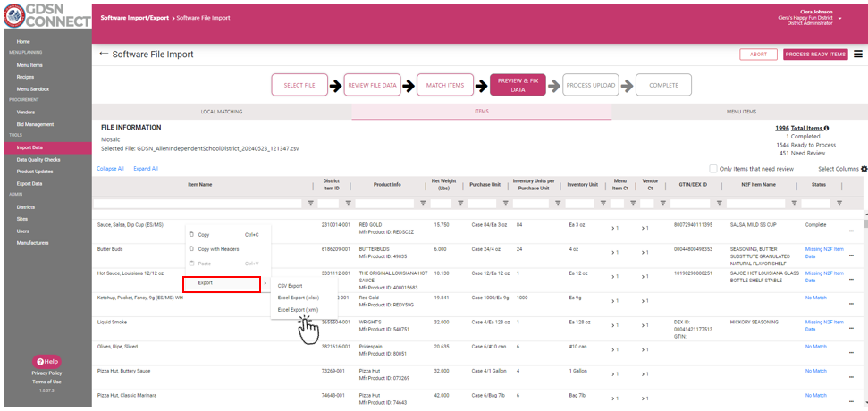Switch to the Menu Items tab
Viewport: 868px width, 411px height.
pyautogui.click(x=741, y=112)
